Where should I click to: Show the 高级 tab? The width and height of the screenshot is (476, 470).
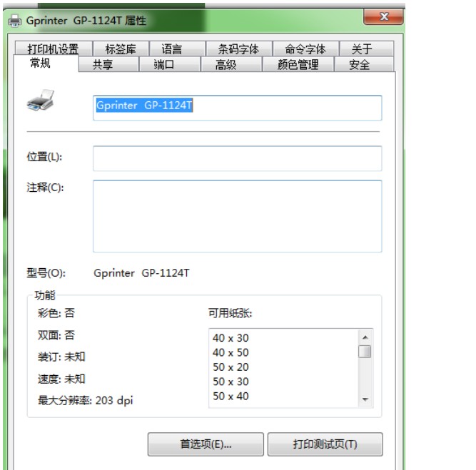pos(231,64)
